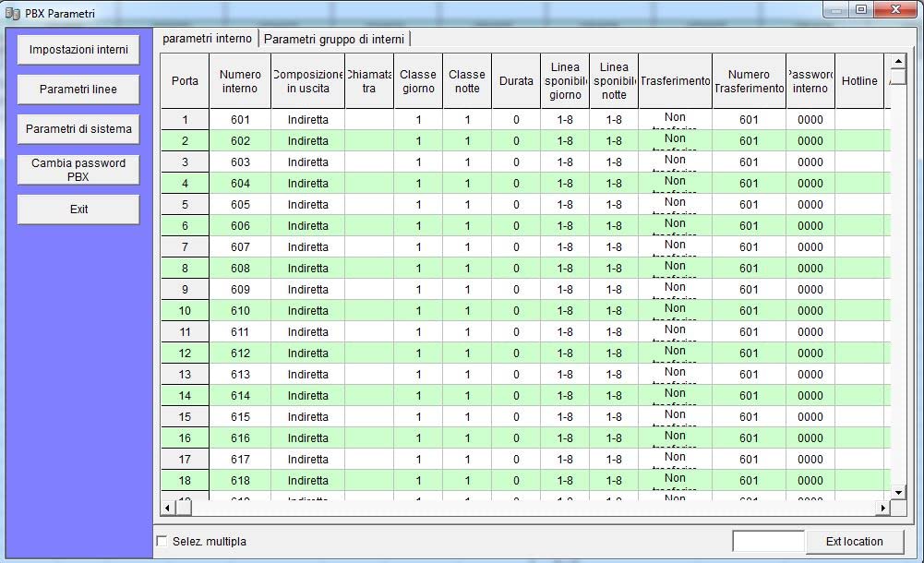Click Composizione in uscita cell for 603
Image resolution: width=924 pixels, height=563 pixels.
(307, 162)
